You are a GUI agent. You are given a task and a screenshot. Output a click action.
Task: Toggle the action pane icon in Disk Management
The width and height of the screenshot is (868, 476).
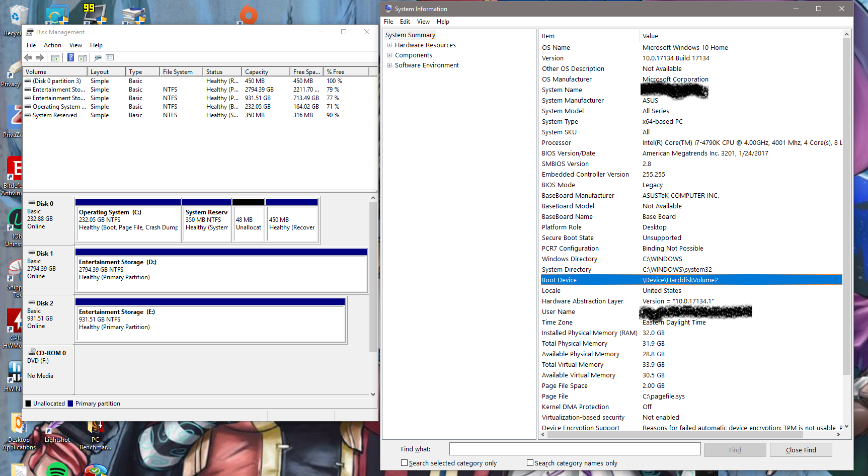(83, 58)
